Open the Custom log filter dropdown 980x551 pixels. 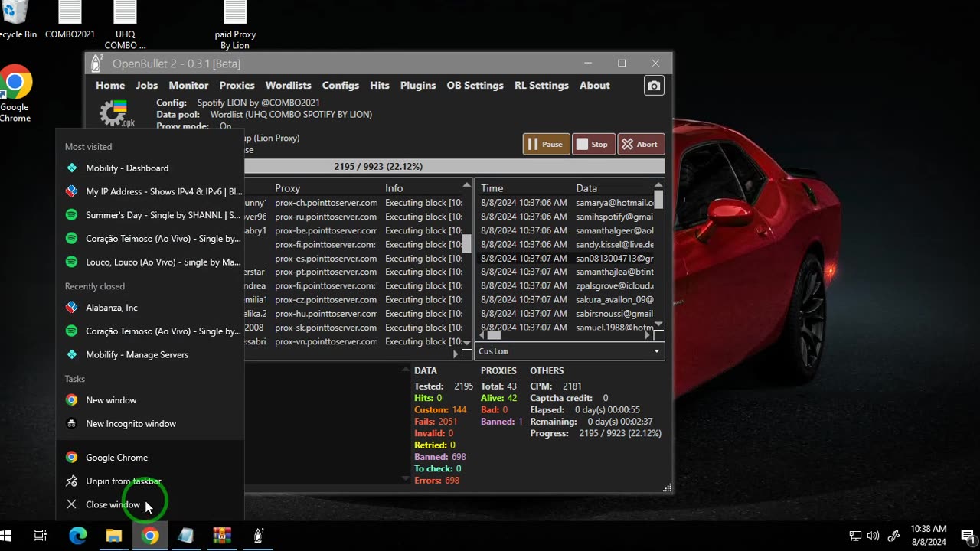(570, 351)
